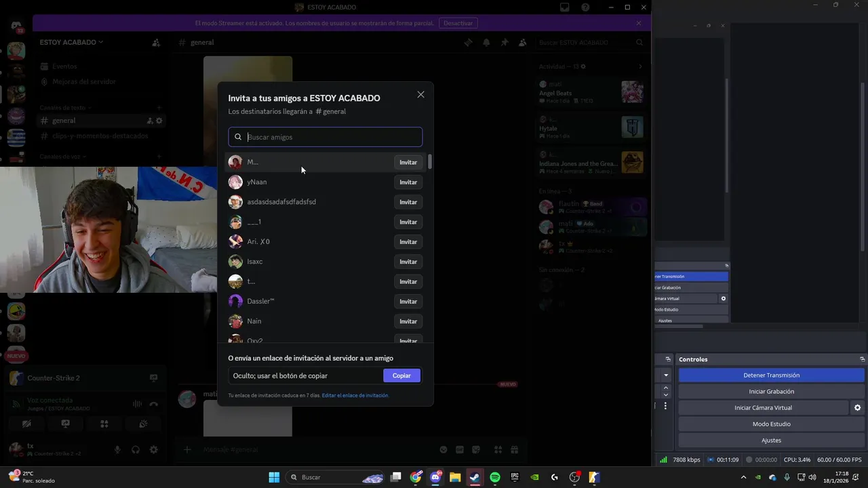Click the invite people icon beside server name
Image resolution: width=868 pixels, height=488 pixels.
[x=156, y=42]
